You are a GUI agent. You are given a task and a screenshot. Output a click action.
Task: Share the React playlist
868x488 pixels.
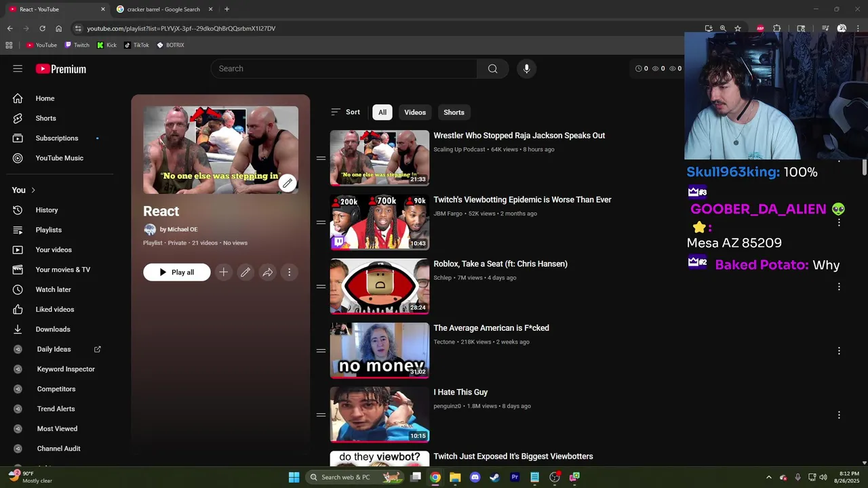point(268,272)
